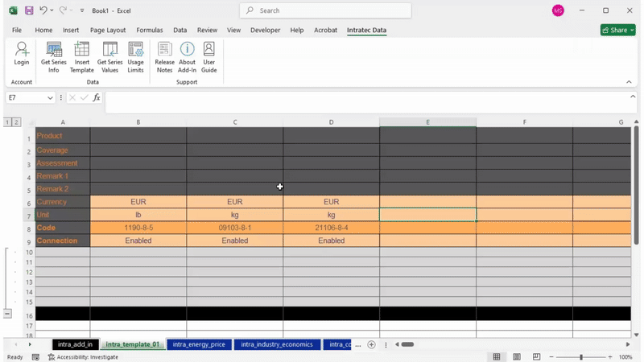Select row 16 header
This screenshot has height=362, width=644.
(29, 315)
